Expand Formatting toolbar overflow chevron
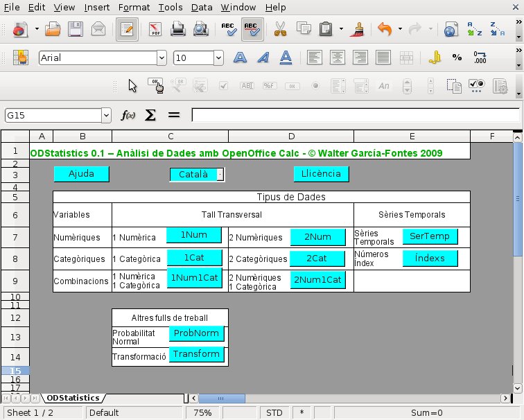 tap(518, 51)
